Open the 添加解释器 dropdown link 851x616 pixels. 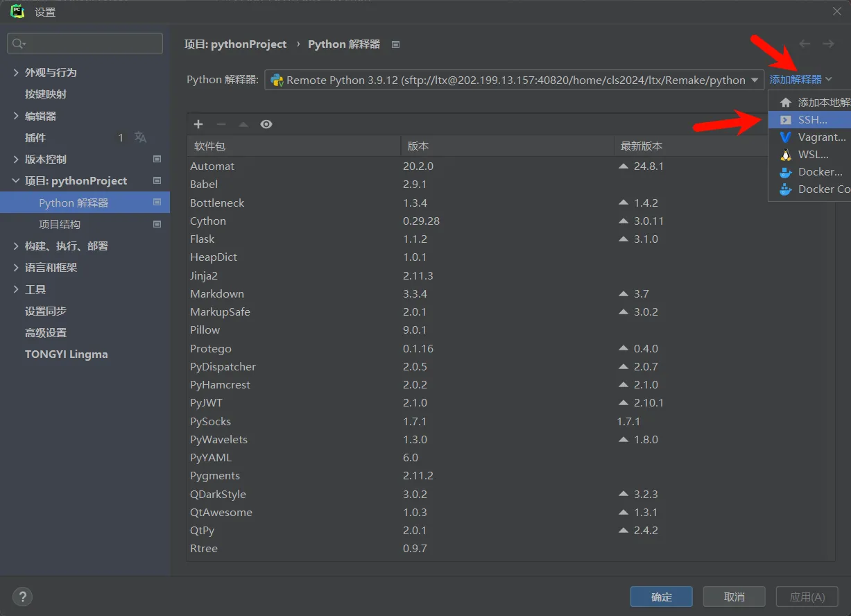tap(800, 80)
